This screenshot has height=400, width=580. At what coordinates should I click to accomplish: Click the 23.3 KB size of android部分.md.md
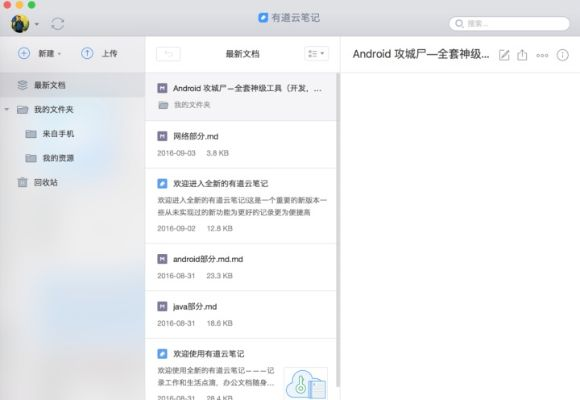[219, 276]
